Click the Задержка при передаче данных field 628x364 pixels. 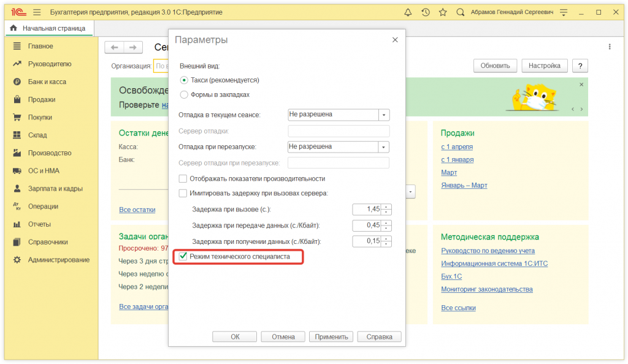(367, 226)
